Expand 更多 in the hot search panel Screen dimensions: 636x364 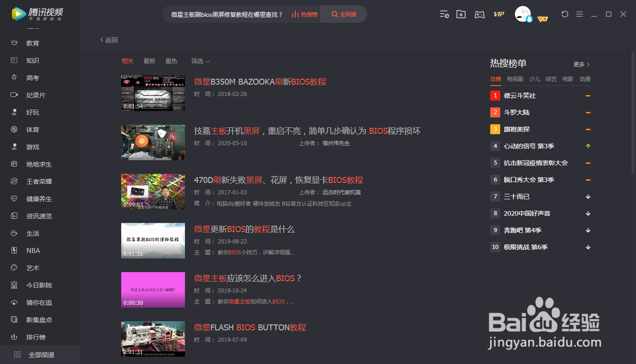(582, 65)
